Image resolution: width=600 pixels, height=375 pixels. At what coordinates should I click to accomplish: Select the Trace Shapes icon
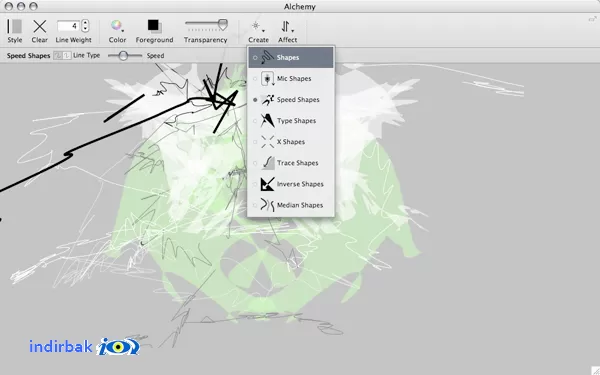point(267,163)
